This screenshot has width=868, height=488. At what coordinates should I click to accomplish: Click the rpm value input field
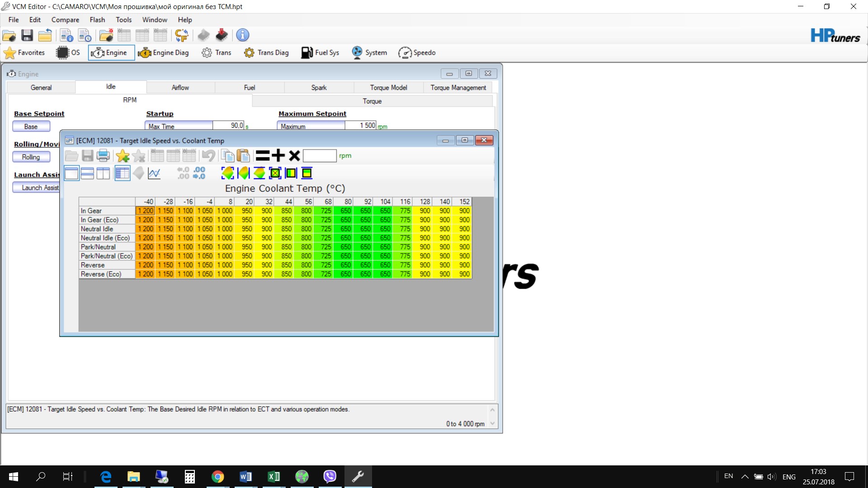pos(320,156)
